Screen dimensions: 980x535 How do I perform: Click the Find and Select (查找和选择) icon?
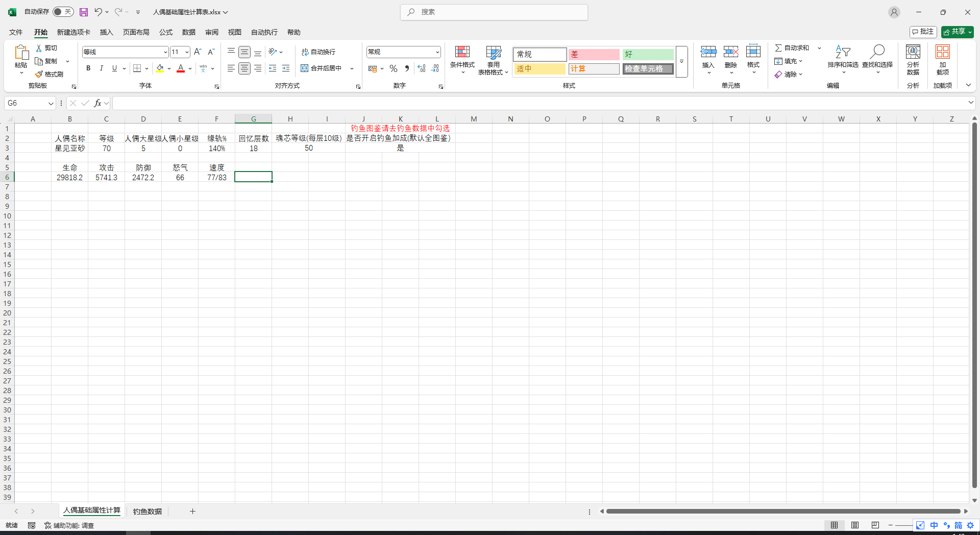coord(877,52)
